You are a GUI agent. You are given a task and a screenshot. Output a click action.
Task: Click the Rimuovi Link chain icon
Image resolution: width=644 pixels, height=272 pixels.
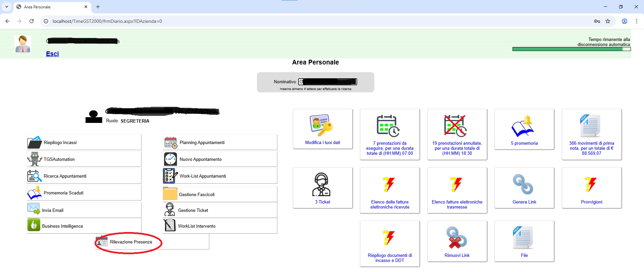[457, 238]
